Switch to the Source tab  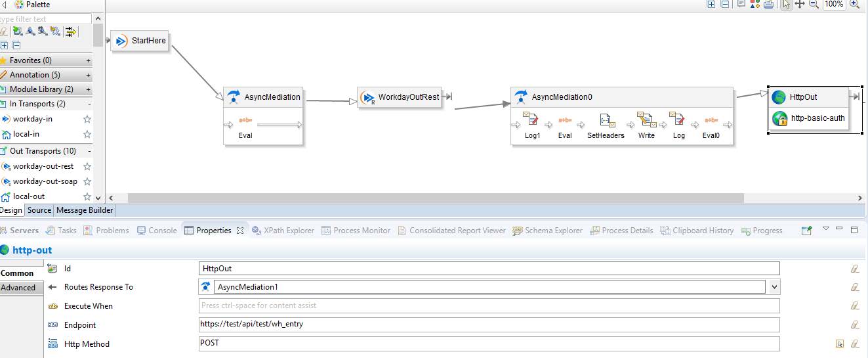pos(39,210)
